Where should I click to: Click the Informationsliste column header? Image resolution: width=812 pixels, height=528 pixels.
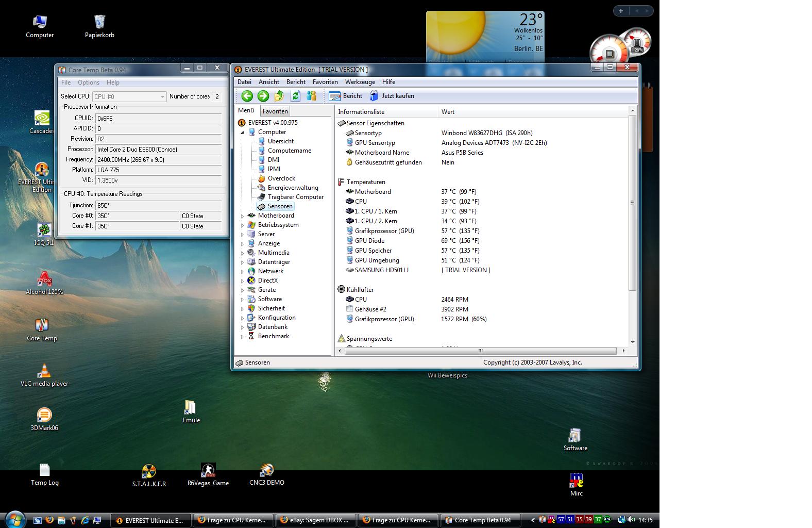pos(386,112)
